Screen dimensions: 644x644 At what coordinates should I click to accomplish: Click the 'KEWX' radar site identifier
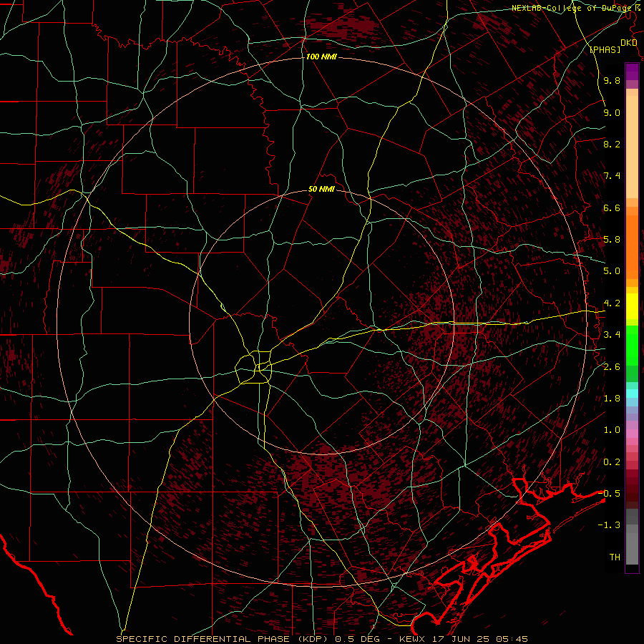(x=412, y=639)
